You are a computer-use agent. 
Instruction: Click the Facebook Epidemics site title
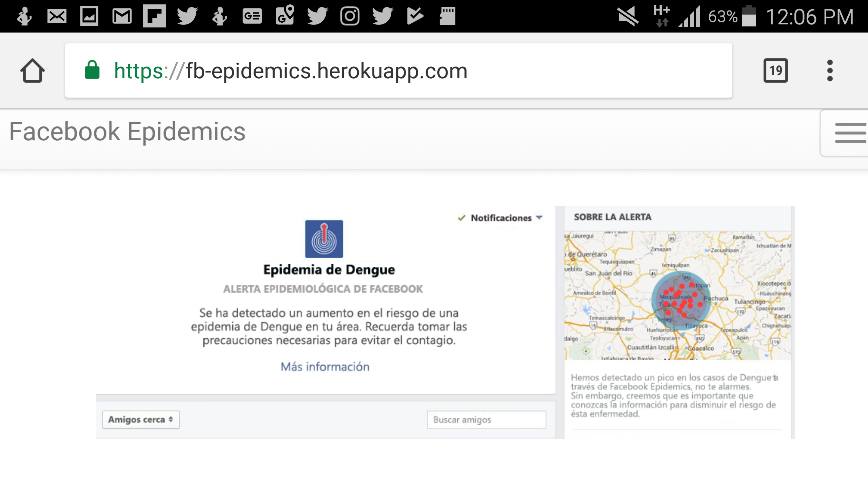127,132
